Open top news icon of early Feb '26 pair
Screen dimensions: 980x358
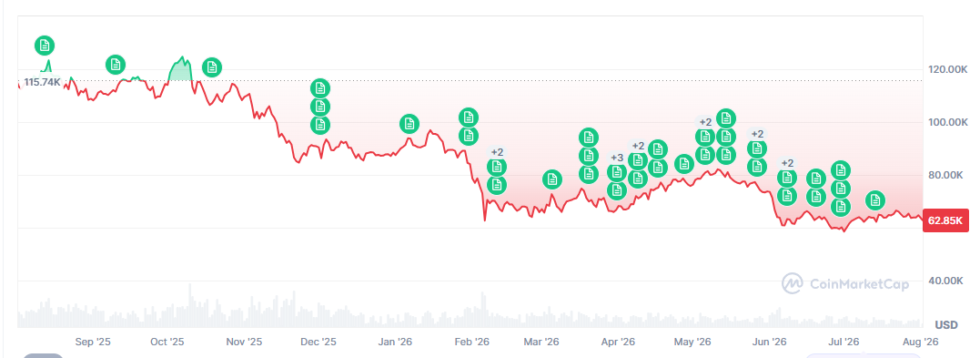(469, 117)
